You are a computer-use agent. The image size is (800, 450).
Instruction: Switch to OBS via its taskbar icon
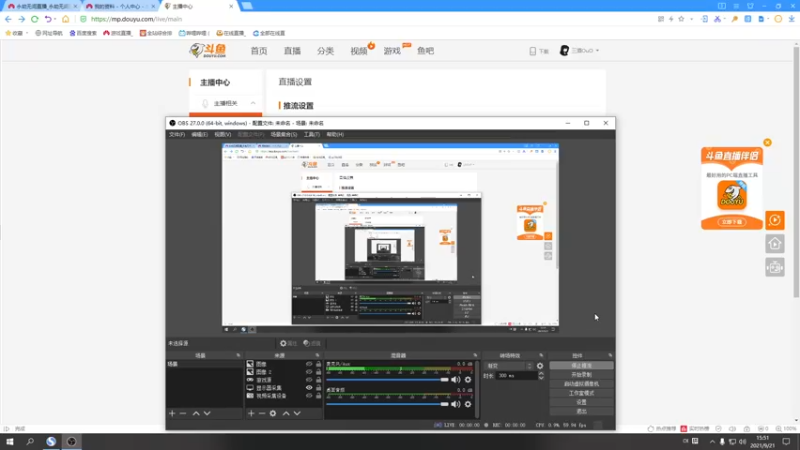point(71,442)
